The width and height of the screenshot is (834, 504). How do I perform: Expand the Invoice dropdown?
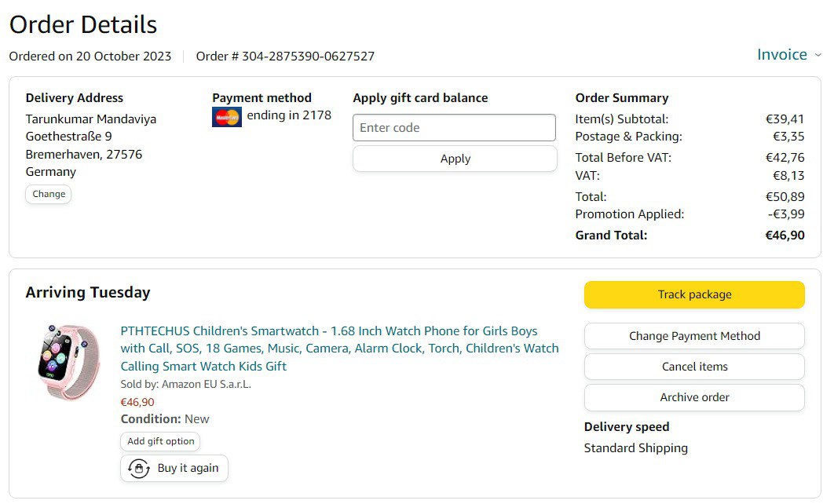pos(781,55)
